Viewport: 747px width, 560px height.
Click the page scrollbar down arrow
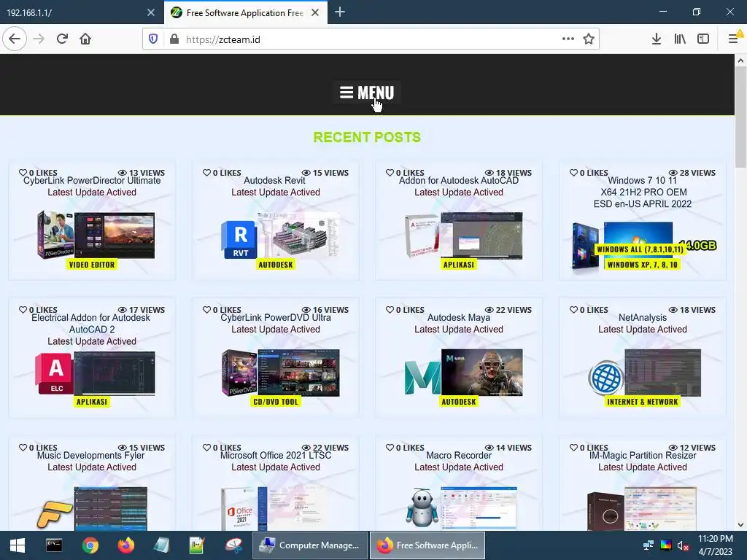tap(740, 525)
